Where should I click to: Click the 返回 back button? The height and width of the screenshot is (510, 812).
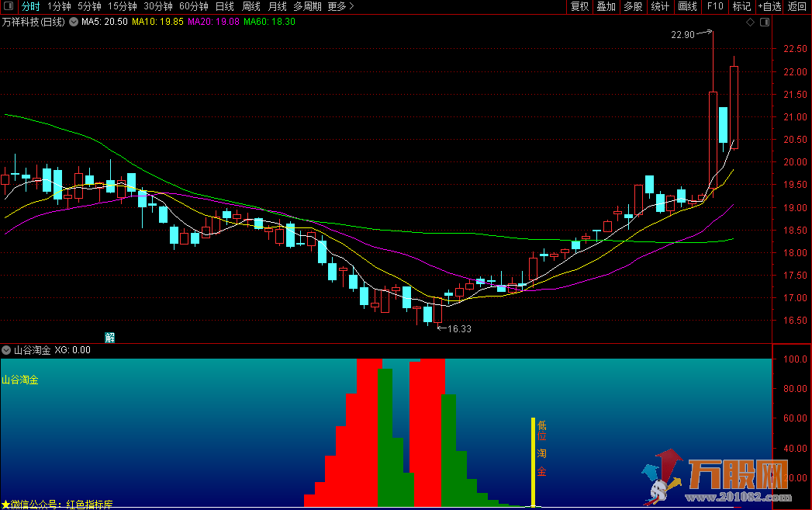click(x=797, y=6)
